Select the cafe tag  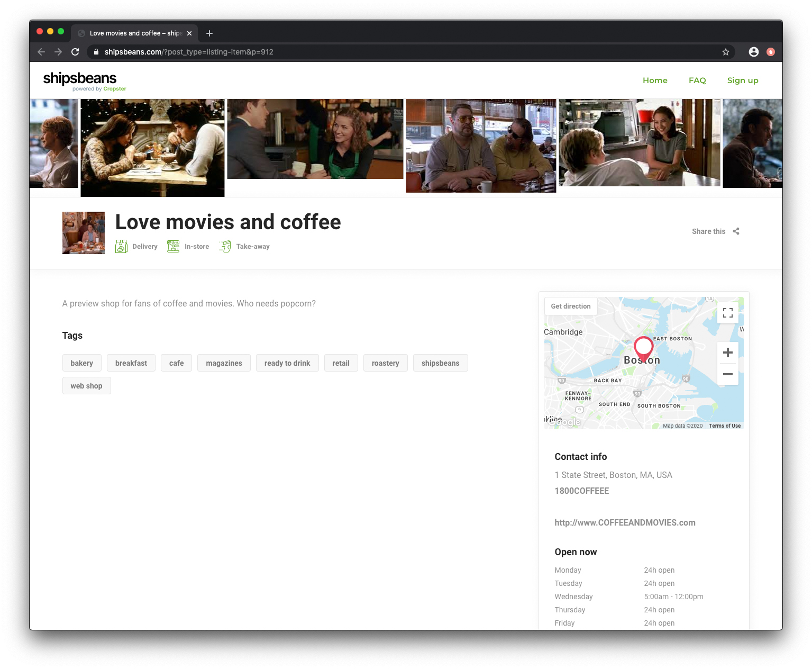[177, 363]
